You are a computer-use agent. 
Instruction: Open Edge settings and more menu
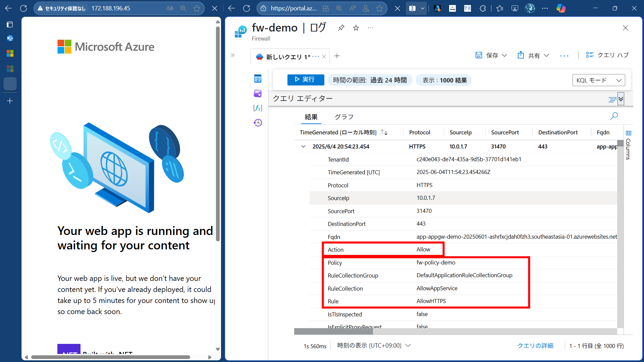tap(545, 8)
